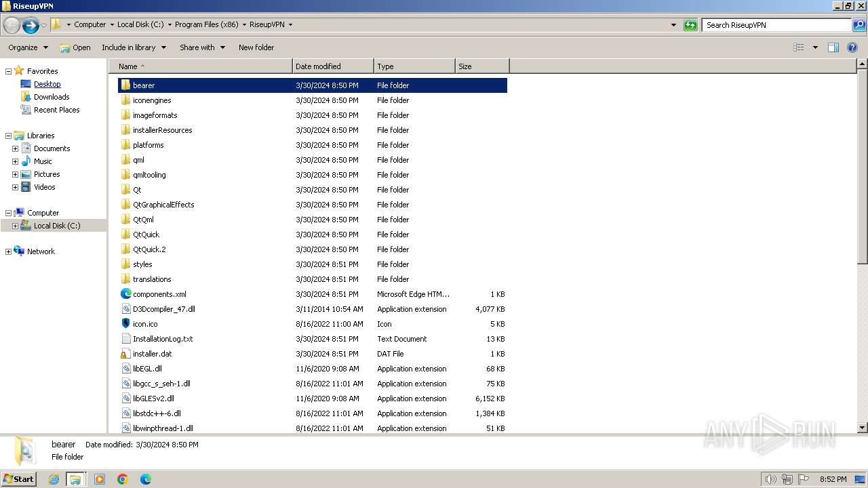Click the search magnifier icon

[x=859, y=25]
